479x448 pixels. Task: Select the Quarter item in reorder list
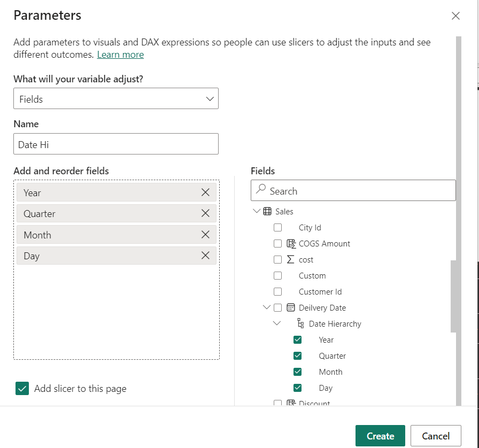click(117, 213)
